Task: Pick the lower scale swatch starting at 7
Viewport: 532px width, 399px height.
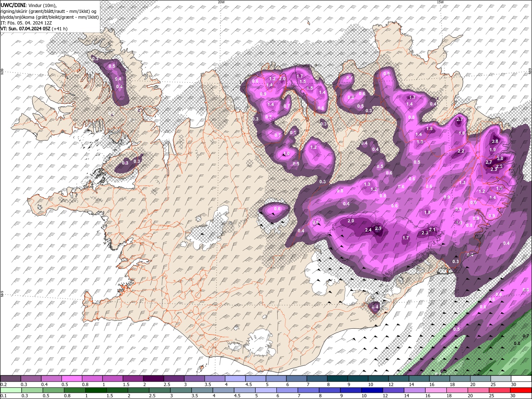Action: pos(308,390)
